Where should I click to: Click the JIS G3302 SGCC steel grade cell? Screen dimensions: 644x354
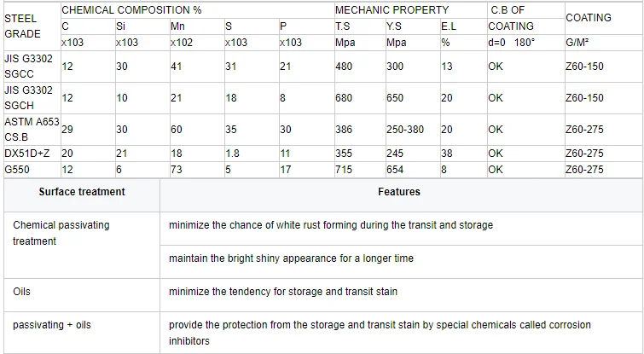tap(28, 66)
